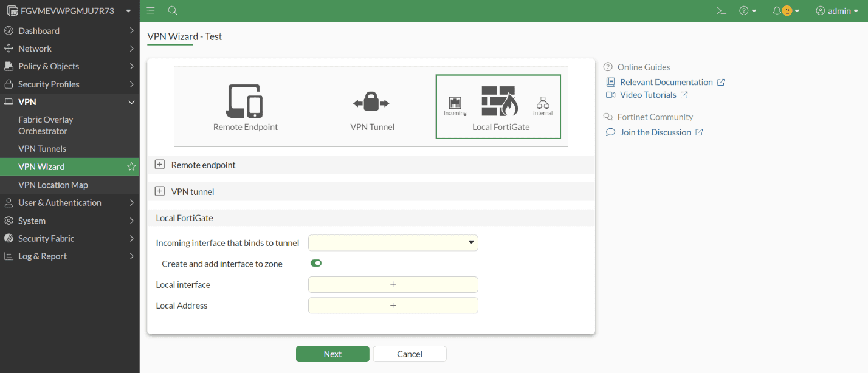Click the Relevant Documentation book icon

coord(611,82)
